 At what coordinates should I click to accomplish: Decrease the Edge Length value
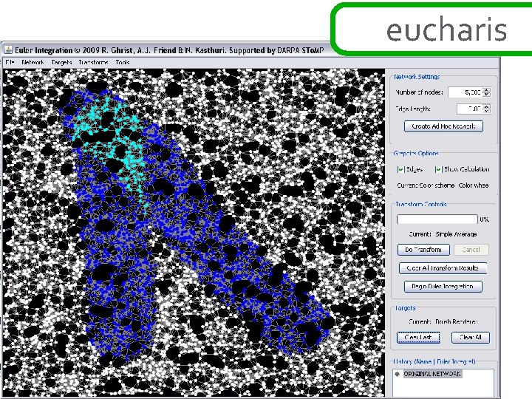click(487, 111)
